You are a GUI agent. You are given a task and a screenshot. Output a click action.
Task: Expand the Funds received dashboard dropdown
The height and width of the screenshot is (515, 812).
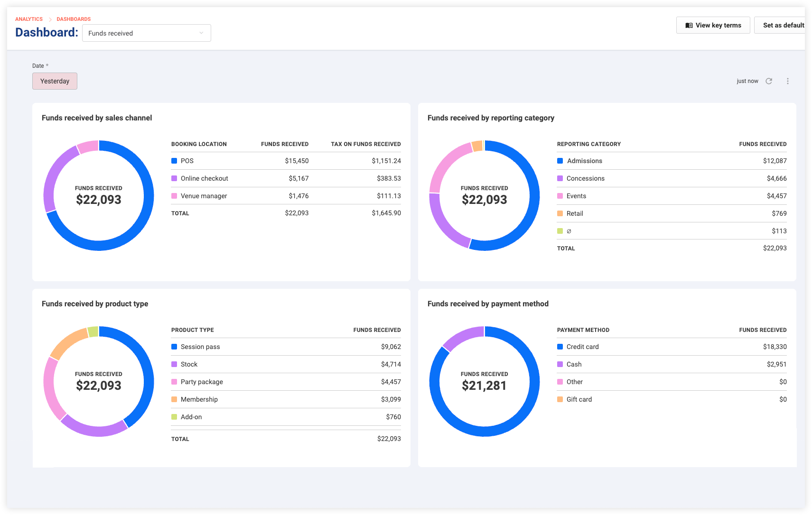(147, 33)
